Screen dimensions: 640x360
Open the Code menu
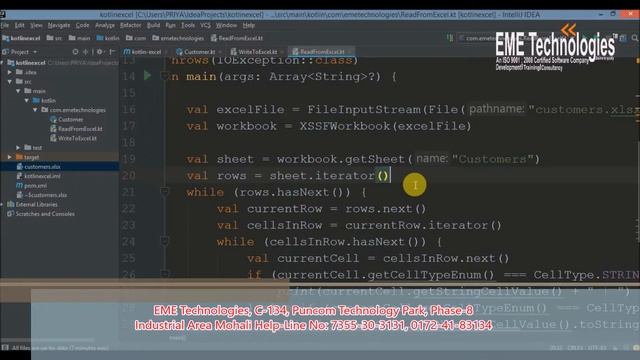point(82,25)
